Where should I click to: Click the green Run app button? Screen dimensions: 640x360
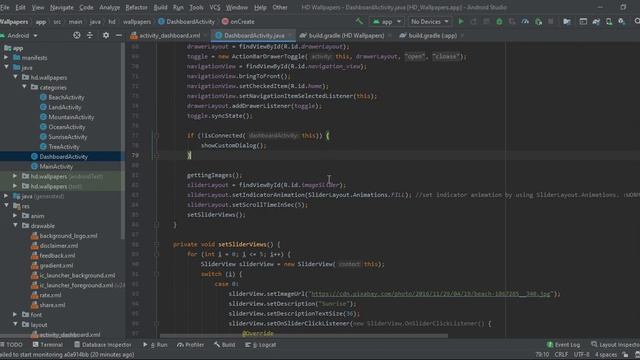(461, 22)
